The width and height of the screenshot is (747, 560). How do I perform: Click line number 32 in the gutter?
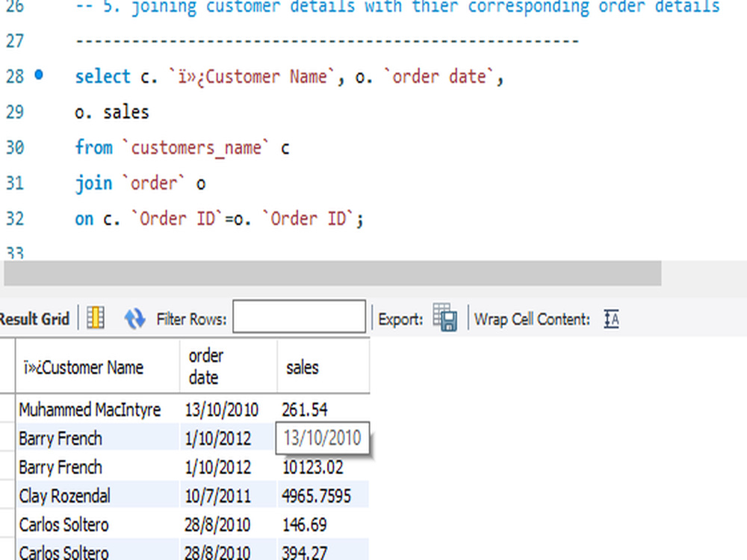15,219
